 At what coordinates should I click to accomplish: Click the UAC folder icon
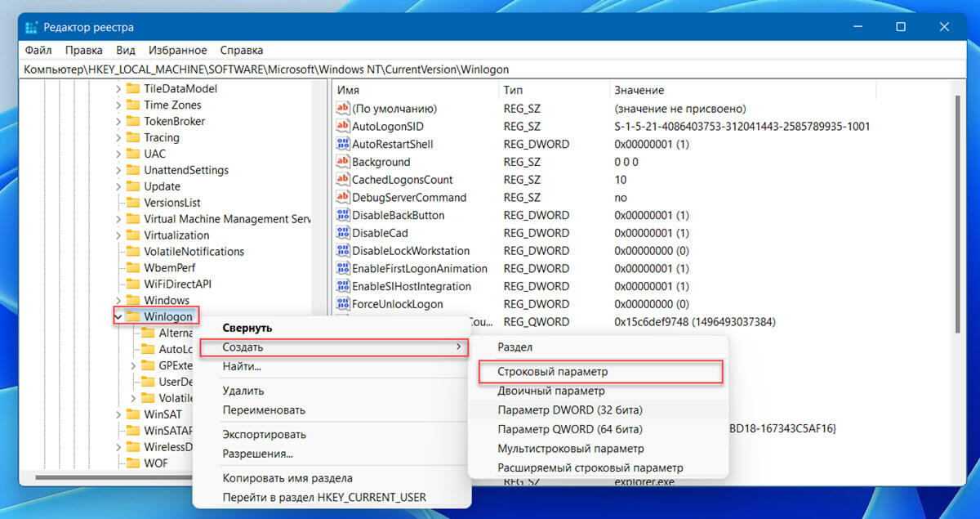click(x=132, y=154)
